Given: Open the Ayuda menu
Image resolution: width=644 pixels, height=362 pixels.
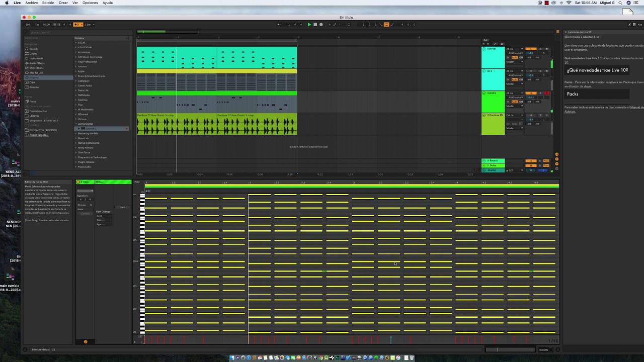Looking at the screenshot, I should coord(108,3).
